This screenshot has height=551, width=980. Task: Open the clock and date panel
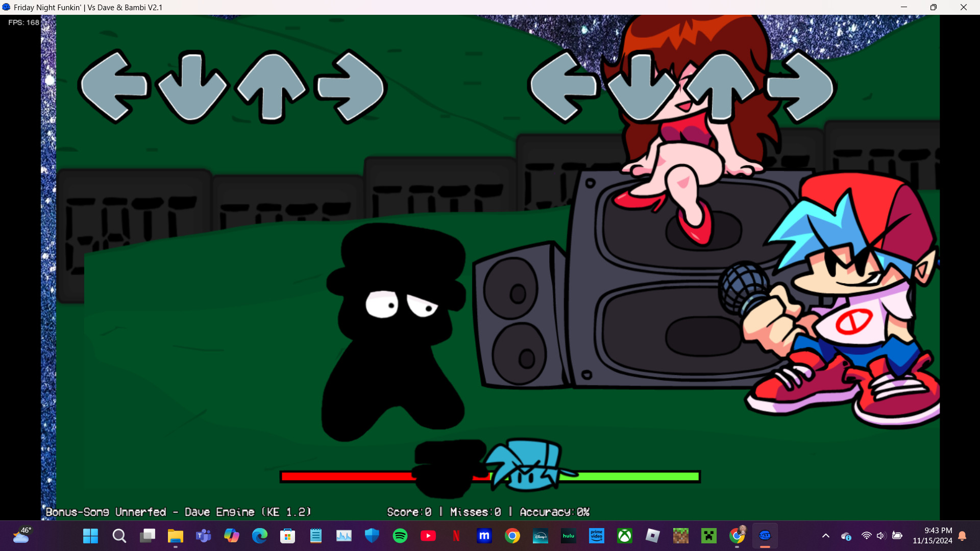tap(932, 536)
